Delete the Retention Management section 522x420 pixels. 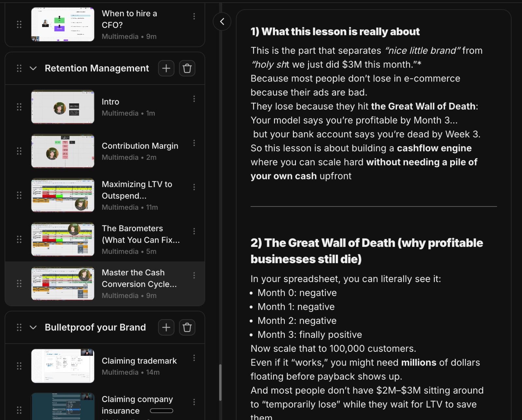click(187, 68)
